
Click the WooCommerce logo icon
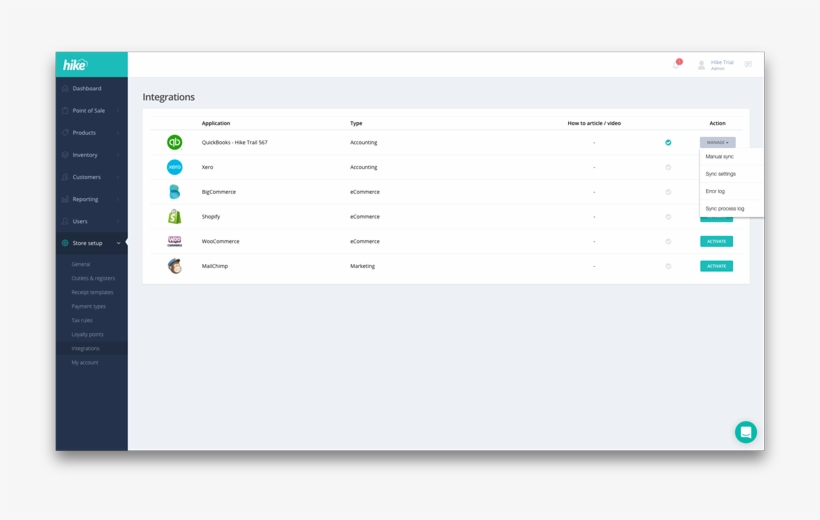click(x=175, y=241)
